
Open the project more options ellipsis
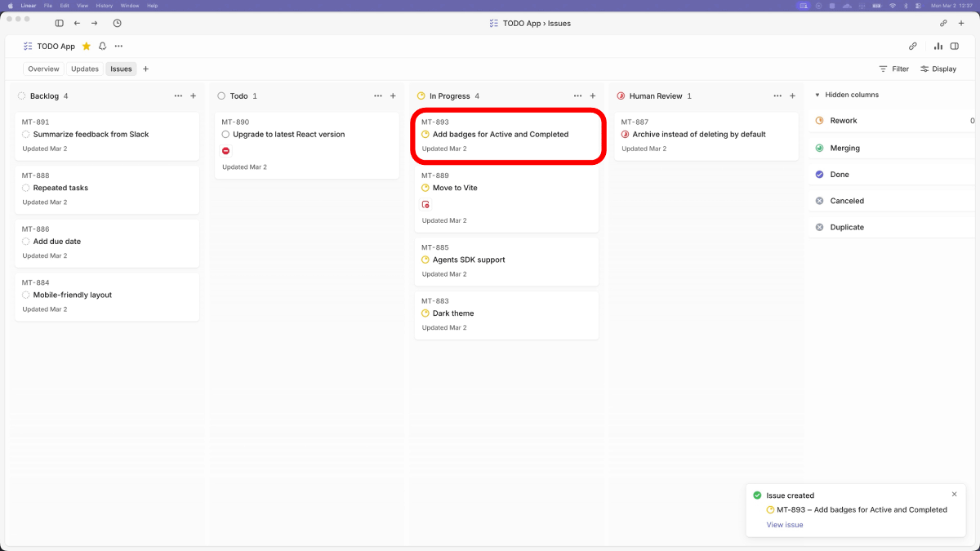click(x=118, y=47)
